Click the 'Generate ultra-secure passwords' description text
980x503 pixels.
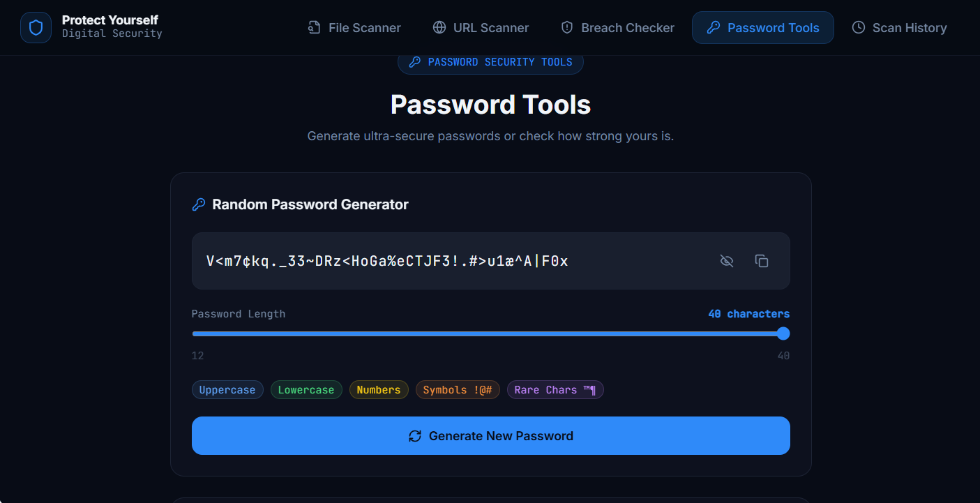(x=490, y=136)
